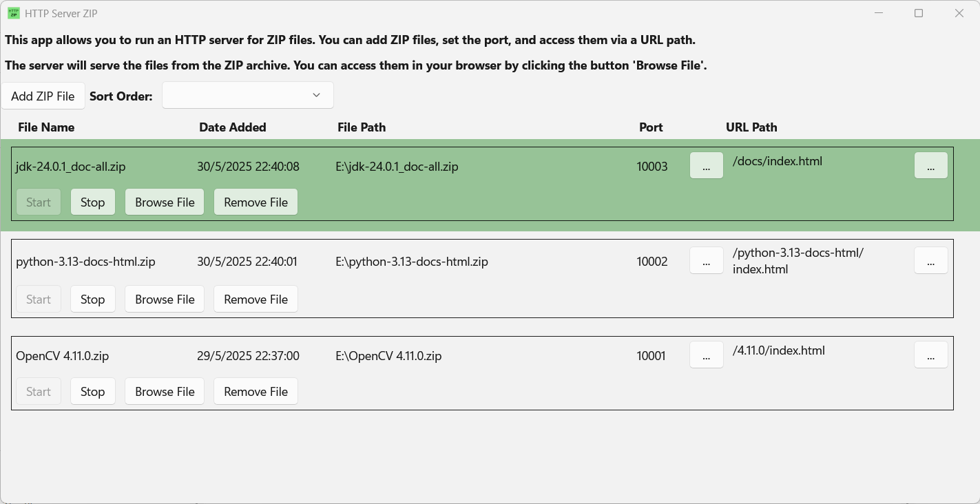
Task: Click the Add ZIP File button
Action: coord(42,95)
